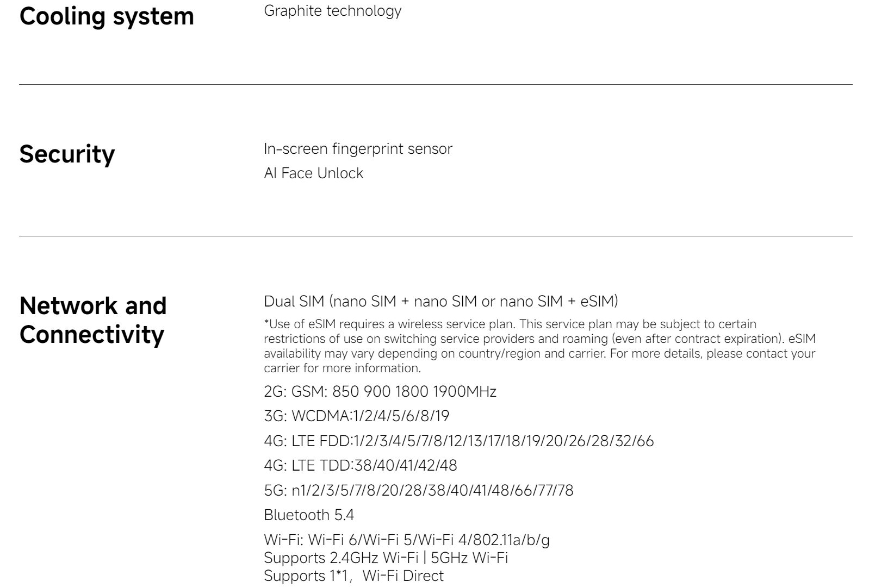The width and height of the screenshot is (869, 588).
Task: Click the Wi-Fi 6/Wi-Fi 5 standards line
Action: 407,540
